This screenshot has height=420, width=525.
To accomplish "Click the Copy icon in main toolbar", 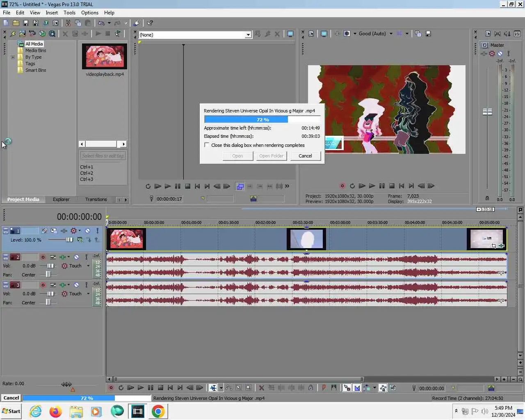I will [x=78, y=23].
